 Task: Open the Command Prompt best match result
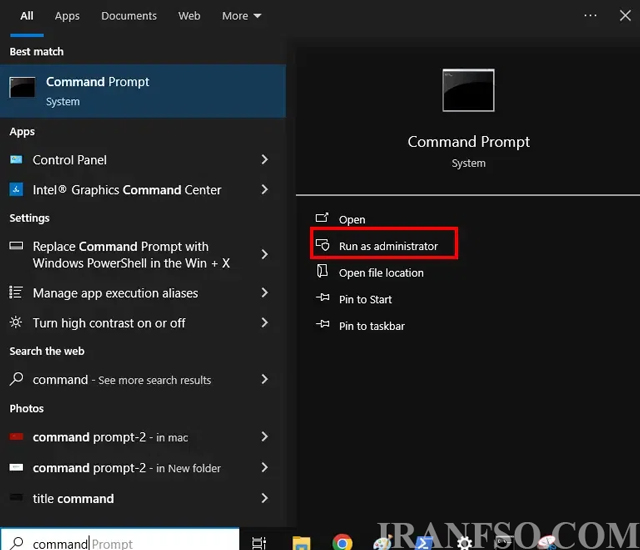point(143,91)
